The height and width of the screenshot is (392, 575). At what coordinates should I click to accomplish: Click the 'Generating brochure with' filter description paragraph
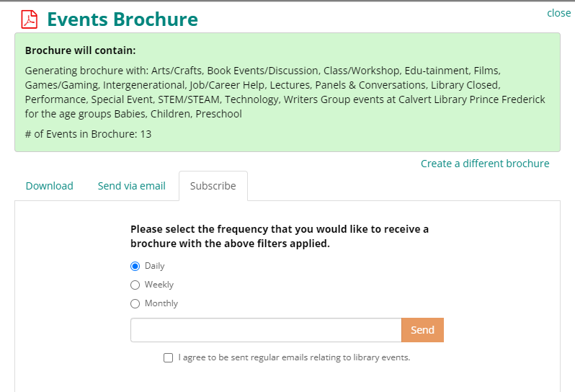[x=285, y=92]
